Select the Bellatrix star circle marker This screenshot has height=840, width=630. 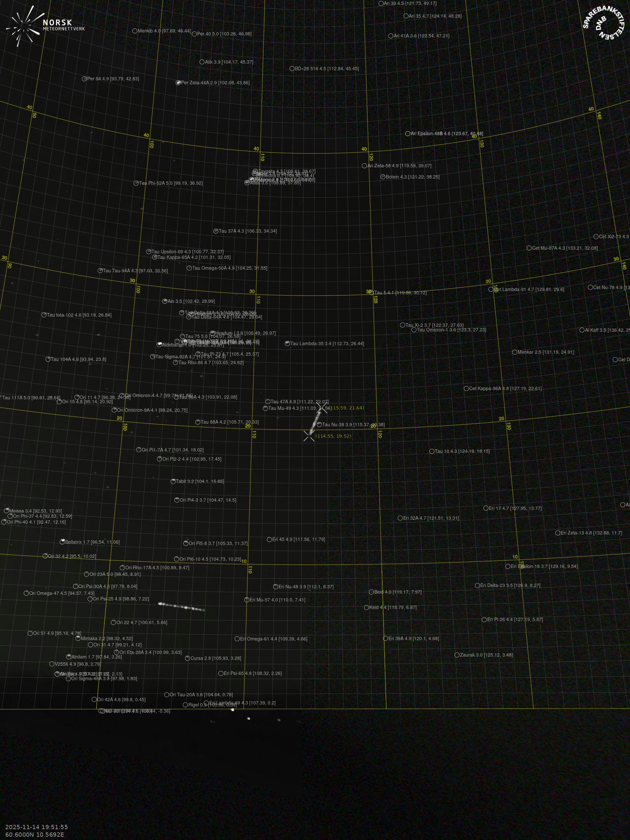pyautogui.click(x=62, y=542)
